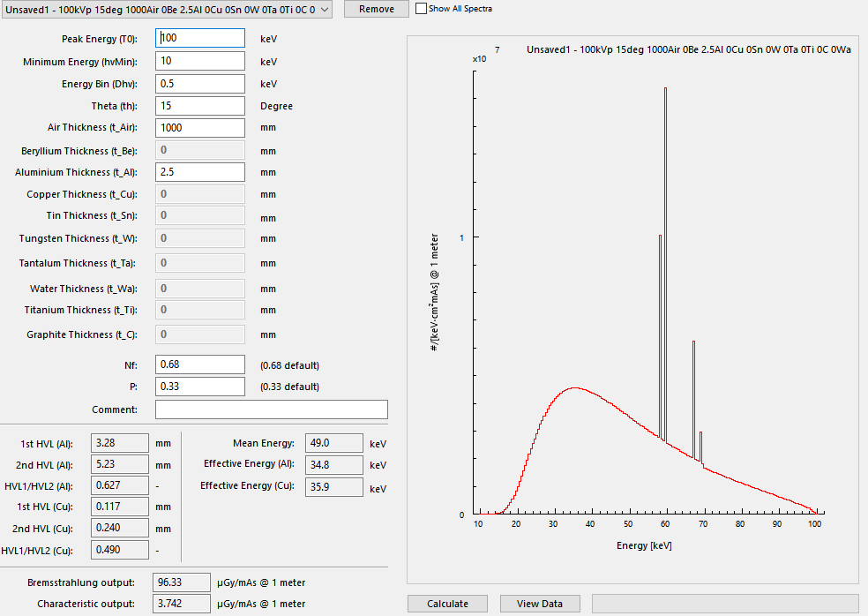
Task: Select the Aluminium Thickness (t_Al) field
Action: coord(199,171)
